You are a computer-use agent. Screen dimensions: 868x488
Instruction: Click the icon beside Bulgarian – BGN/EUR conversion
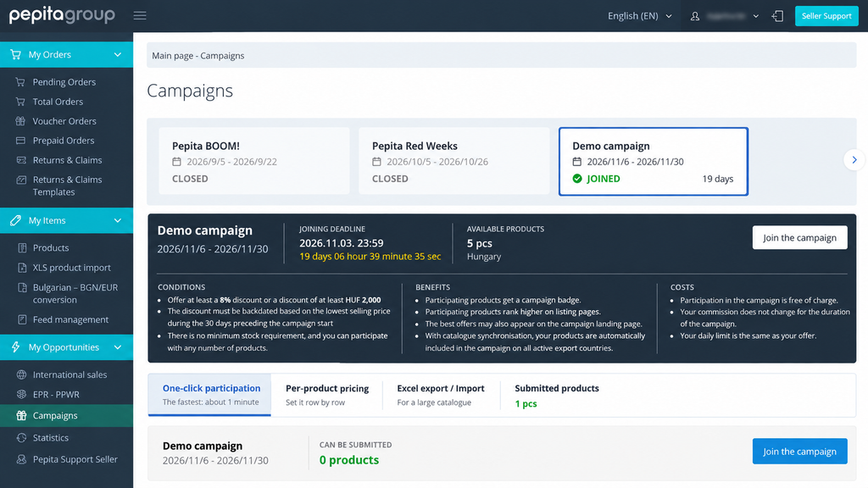(x=22, y=288)
